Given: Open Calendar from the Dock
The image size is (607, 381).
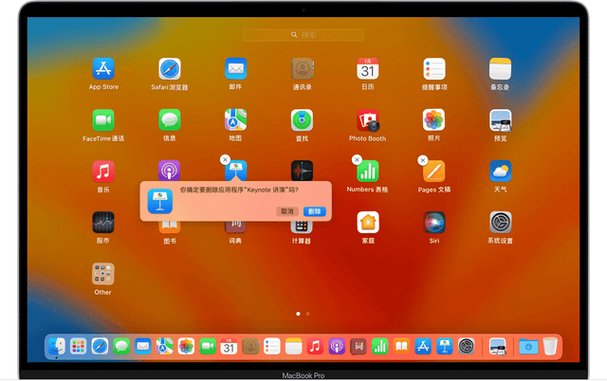Looking at the screenshot, I should click(x=229, y=346).
